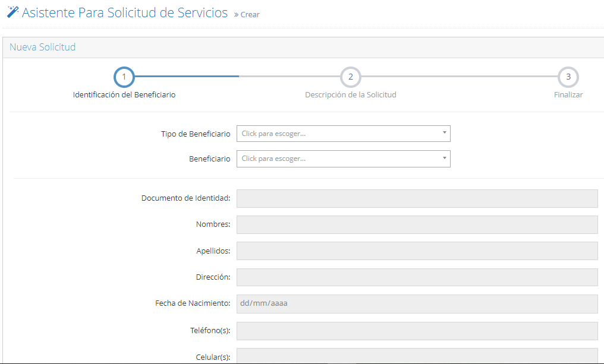Image resolution: width=604 pixels, height=364 pixels.
Task: Click the Celular(s) input field
Action: [417, 356]
